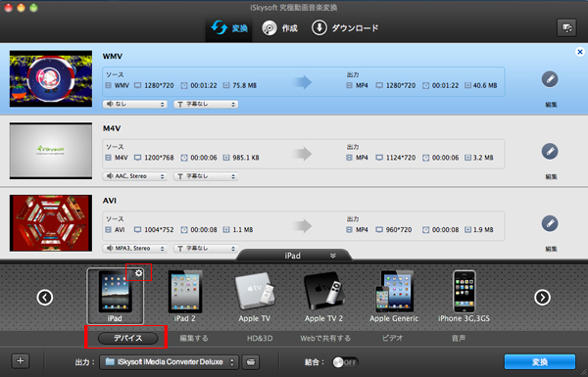Select the HD&3D category tab
588x377 pixels.
click(x=260, y=338)
